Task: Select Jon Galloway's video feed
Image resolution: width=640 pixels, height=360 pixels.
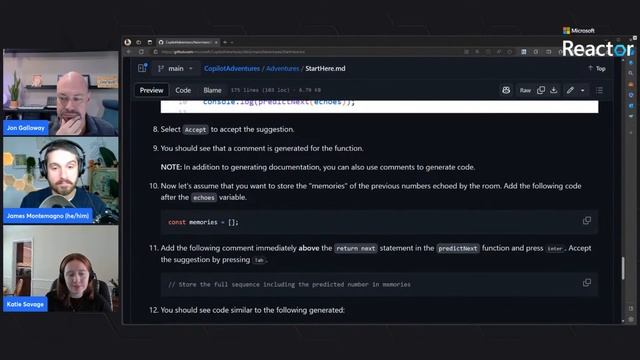Action: (x=61, y=93)
